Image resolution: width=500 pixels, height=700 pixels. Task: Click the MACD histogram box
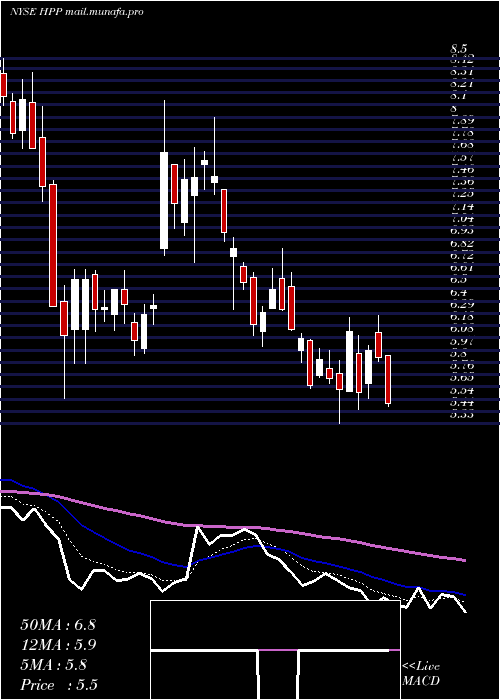(x=275, y=650)
